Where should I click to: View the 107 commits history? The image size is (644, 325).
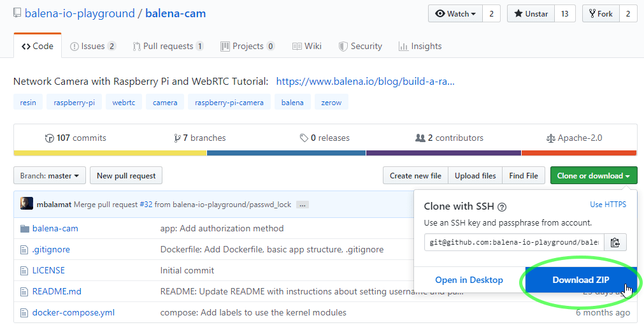pyautogui.click(x=76, y=138)
